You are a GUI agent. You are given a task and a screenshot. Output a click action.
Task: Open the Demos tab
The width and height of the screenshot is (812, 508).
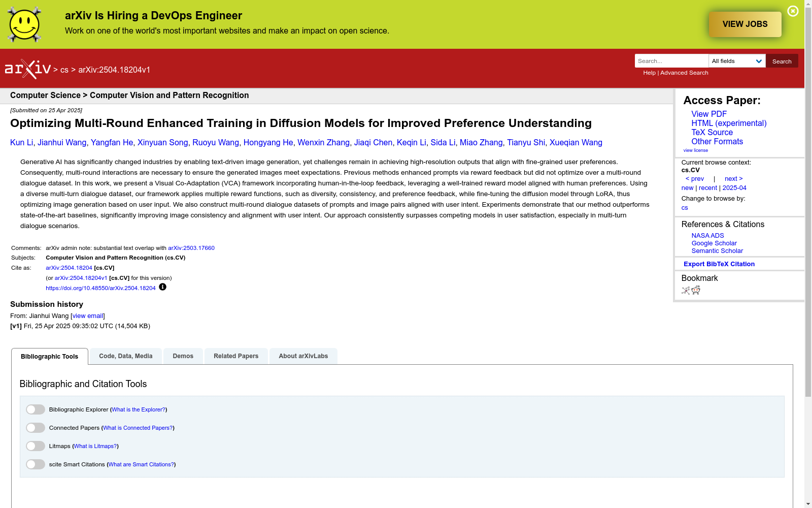[183, 356]
